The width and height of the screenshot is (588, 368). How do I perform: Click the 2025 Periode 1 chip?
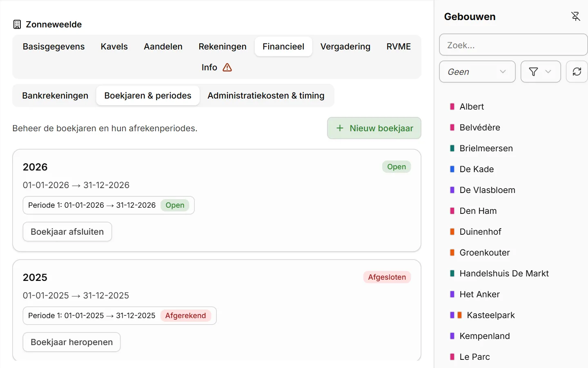pos(120,316)
